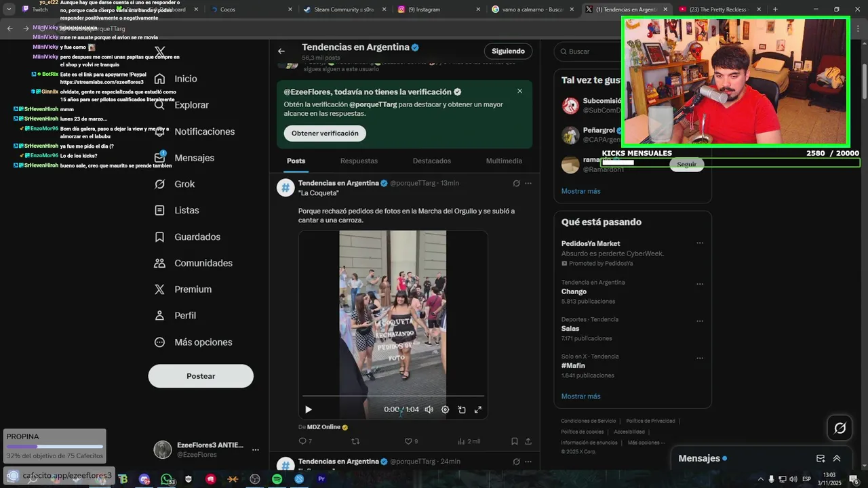868x488 pixels.
Task: Expand the Mensajes drawer
Action: click(x=837, y=459)
